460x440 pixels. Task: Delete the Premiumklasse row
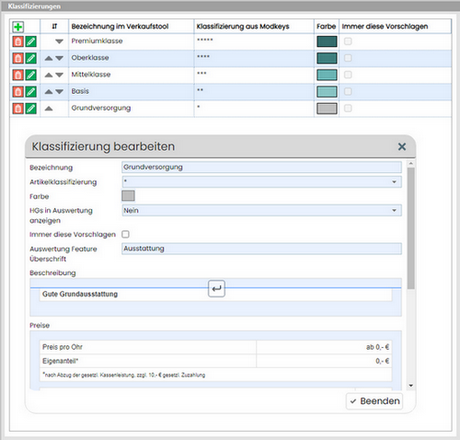pos(18,42)
